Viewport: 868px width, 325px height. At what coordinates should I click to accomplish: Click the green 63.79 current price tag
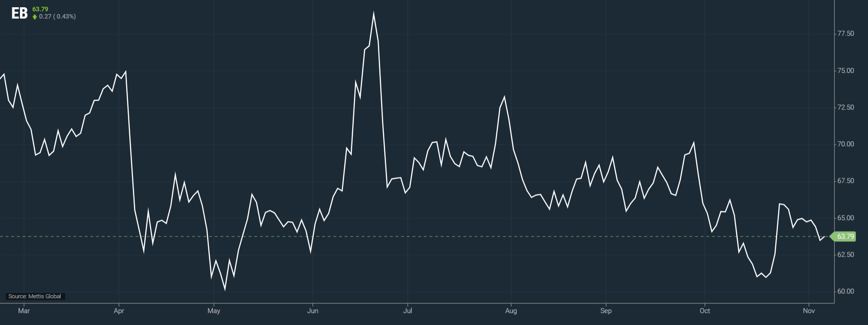click(x=844, y=237)
